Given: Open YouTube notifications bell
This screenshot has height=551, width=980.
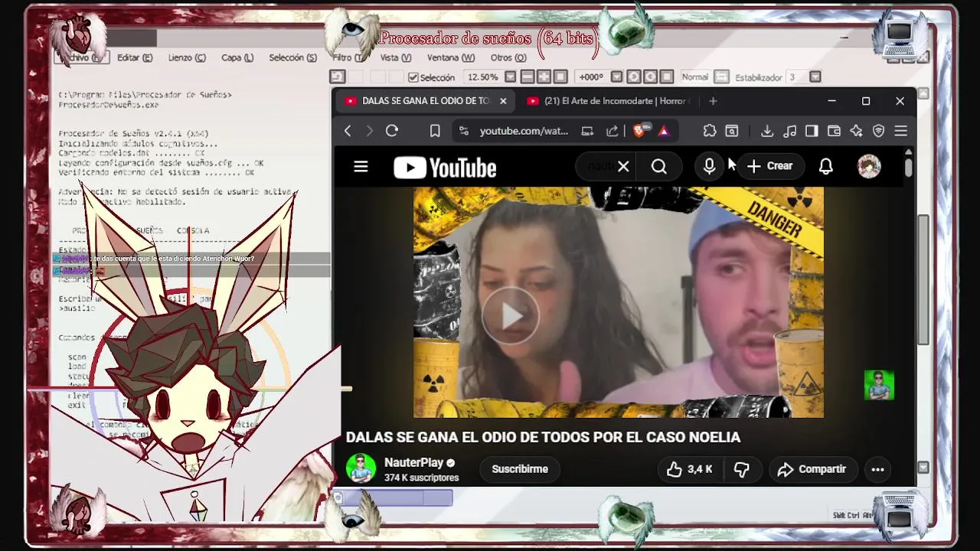Looking at the screenshot, I should point(826,167).
